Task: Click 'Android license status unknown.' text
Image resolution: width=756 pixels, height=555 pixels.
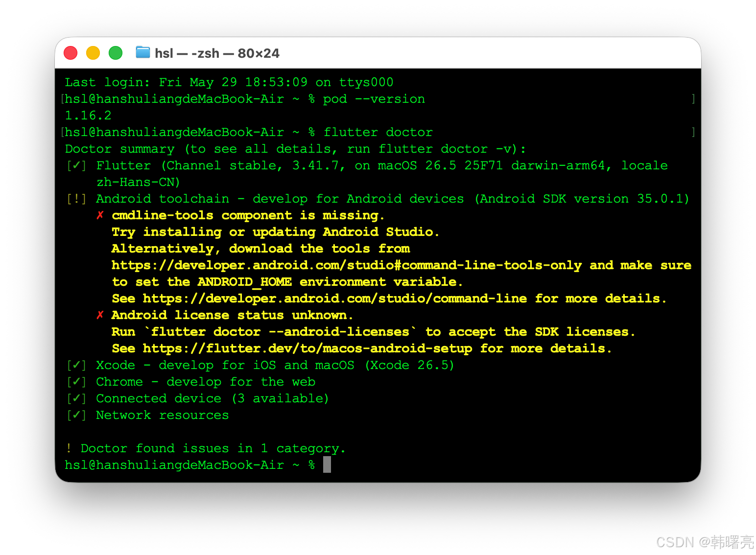Action: pos(233,315)
